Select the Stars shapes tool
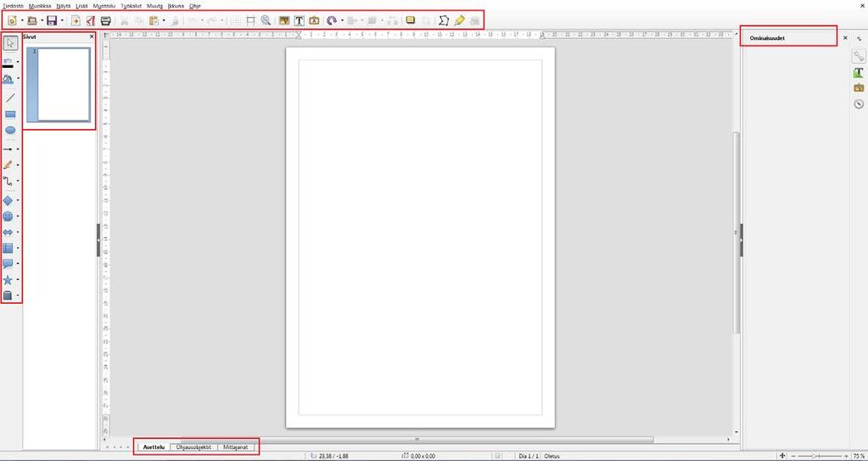The height and width of the screenshot is (461, 868). pos(8,280)
